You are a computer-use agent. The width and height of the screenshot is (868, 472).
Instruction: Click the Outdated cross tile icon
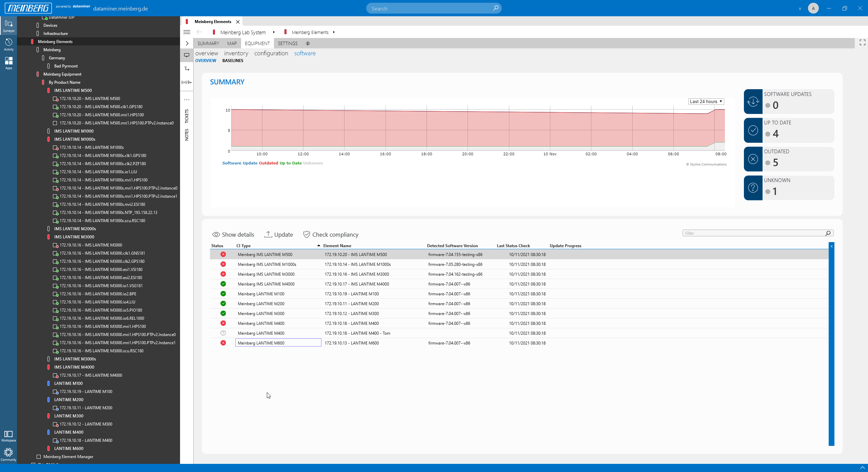click(x=753, y=159)
